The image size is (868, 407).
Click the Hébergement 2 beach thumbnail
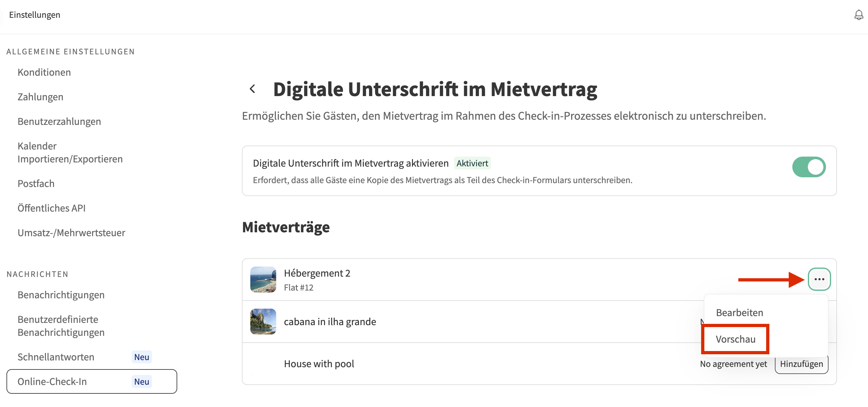[x=263, y=280]
